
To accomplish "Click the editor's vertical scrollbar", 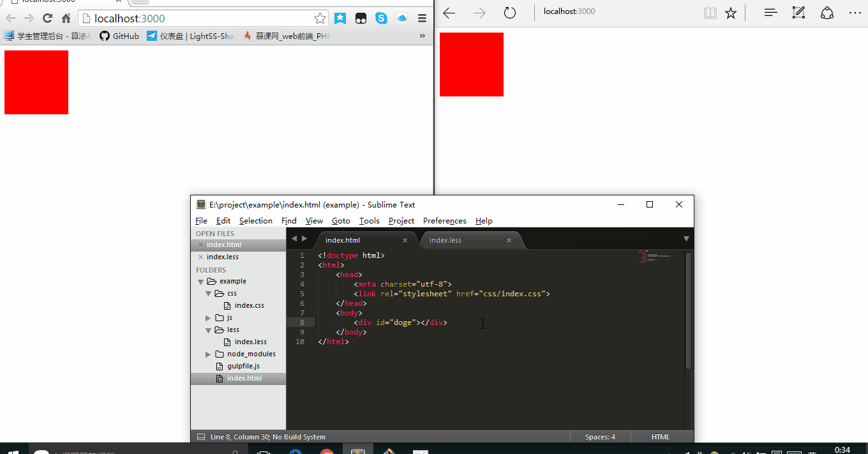I will click(689, 311).
